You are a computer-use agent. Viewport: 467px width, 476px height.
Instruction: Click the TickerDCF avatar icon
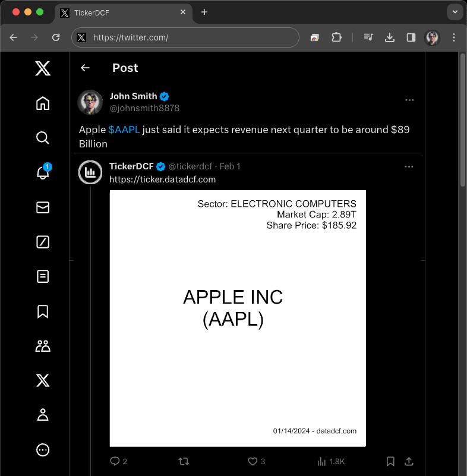[x=90, y=172]
